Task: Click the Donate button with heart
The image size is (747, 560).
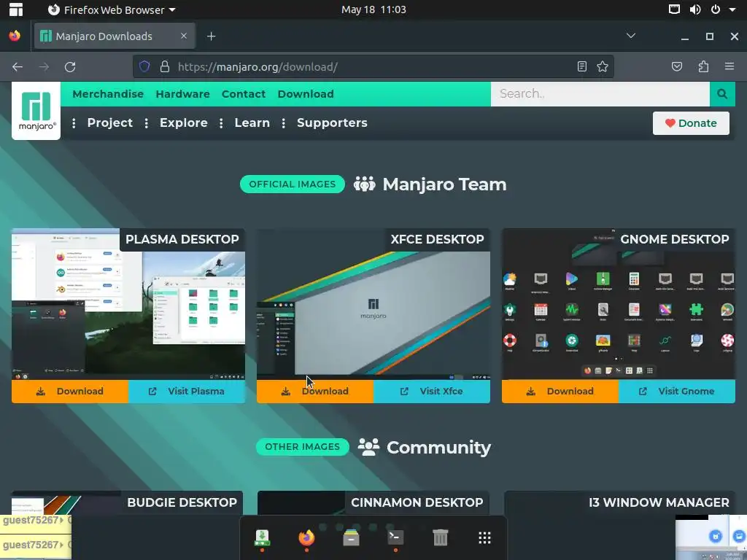Action: (691, 123)
